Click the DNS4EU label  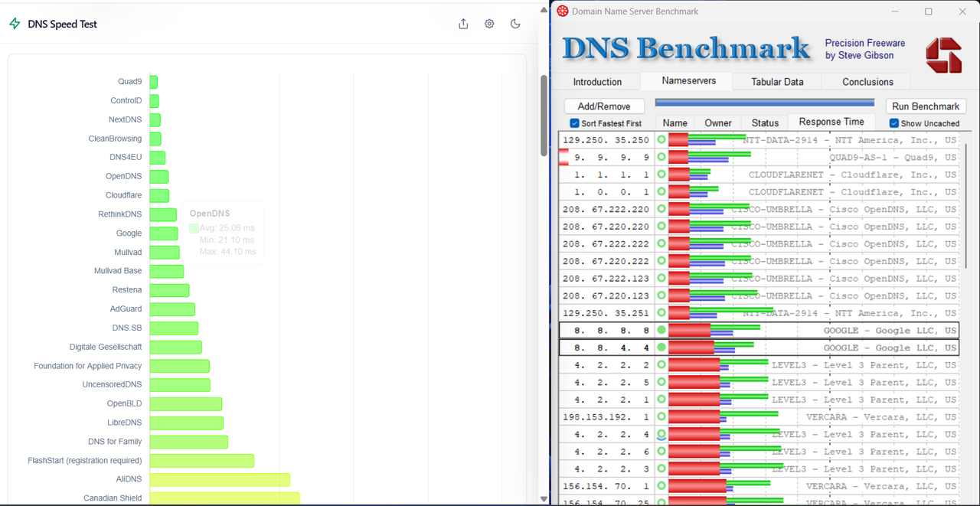(126, 157)
